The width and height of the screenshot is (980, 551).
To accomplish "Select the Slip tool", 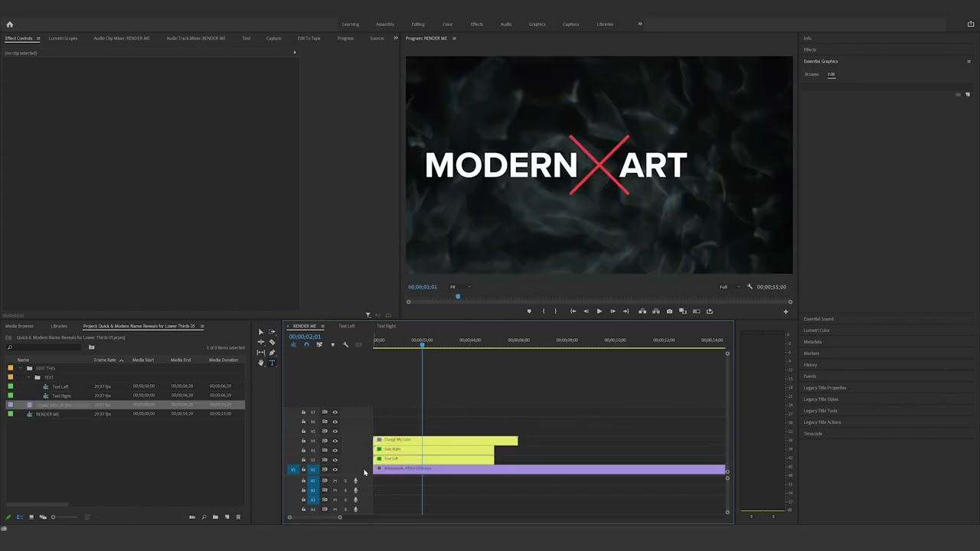I will pos(261,353).
